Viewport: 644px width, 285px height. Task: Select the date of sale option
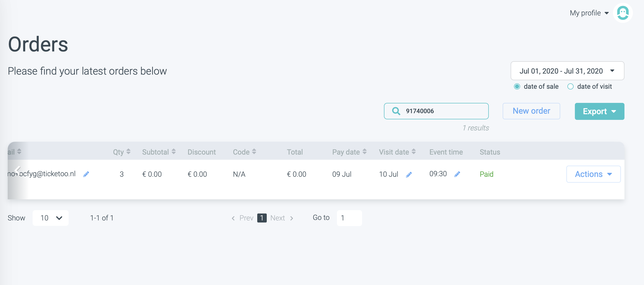click(517, 86)
